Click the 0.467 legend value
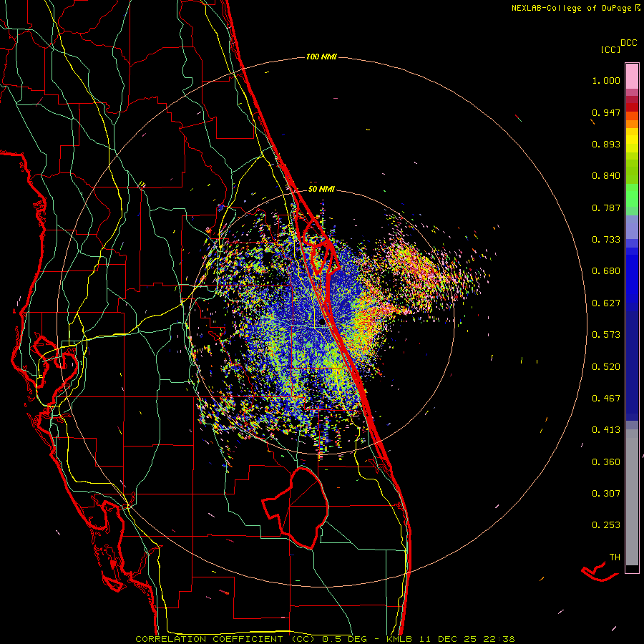 tap(606, 399)
